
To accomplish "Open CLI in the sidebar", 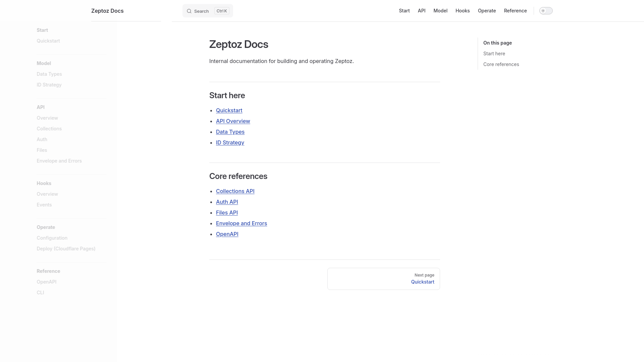I will pos(40,293).
